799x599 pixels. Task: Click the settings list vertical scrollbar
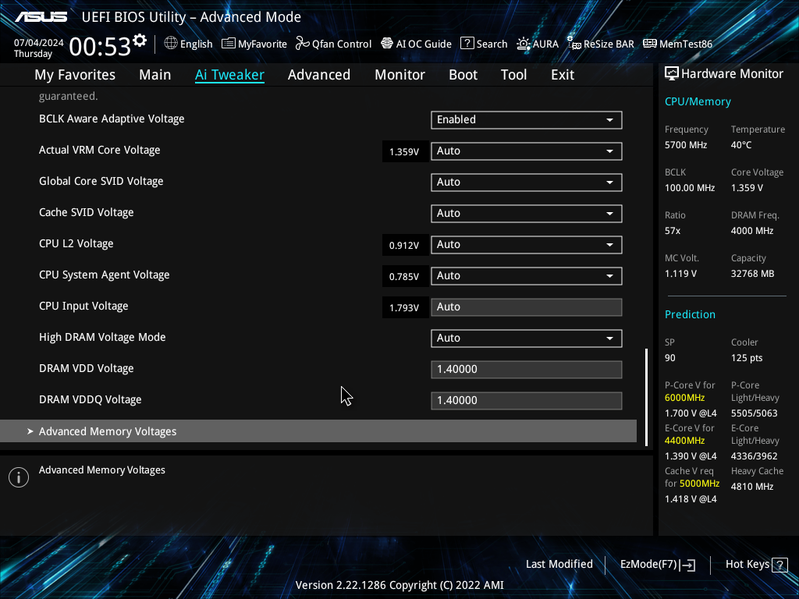(x=647, y=397)
